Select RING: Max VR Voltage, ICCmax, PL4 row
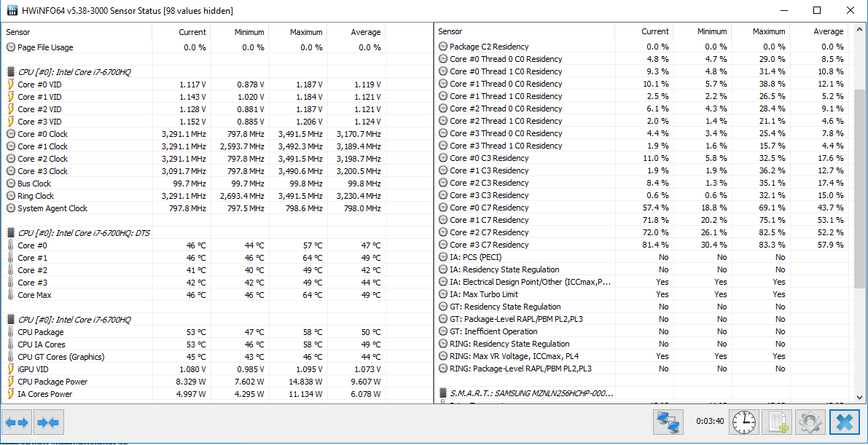The image size is (868, 445). coord(642,356)
